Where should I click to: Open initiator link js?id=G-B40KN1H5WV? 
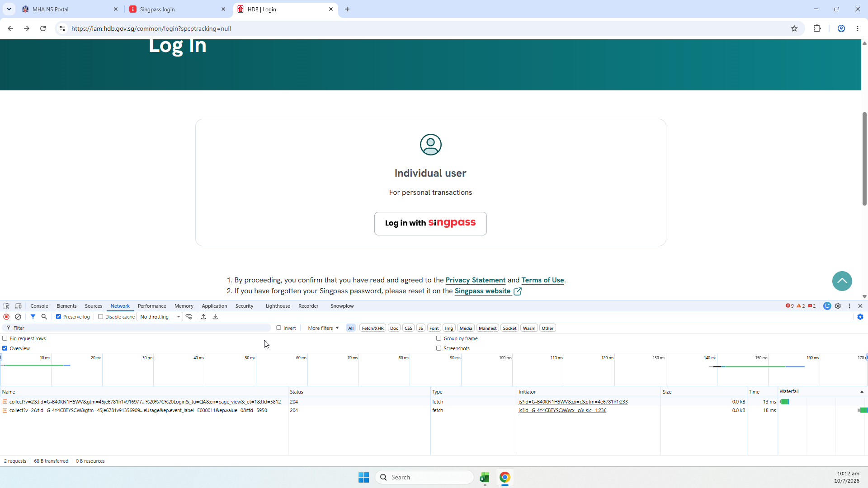pos(573,402)
